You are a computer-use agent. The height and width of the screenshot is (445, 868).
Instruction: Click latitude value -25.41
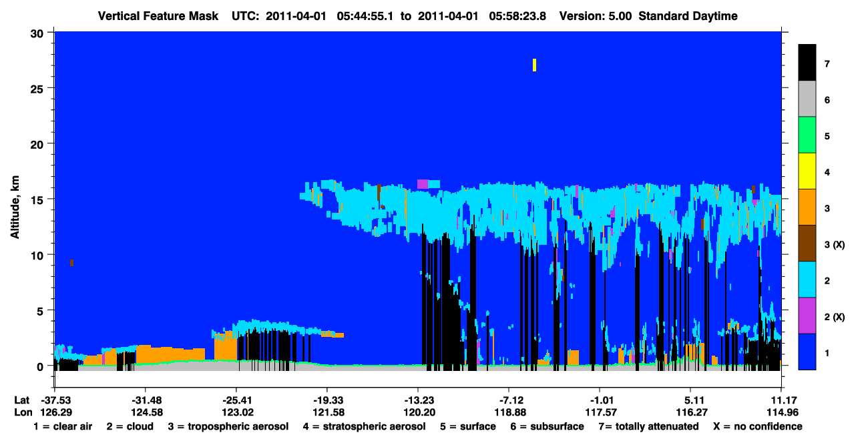click(x=236, y=400)
